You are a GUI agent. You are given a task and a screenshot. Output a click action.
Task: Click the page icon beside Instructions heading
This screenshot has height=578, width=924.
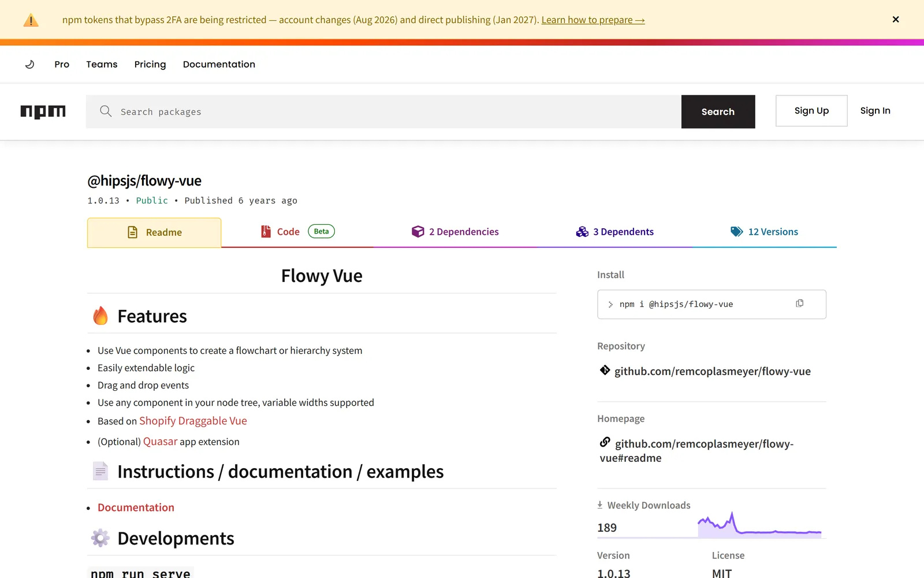[x=100, y=471]
